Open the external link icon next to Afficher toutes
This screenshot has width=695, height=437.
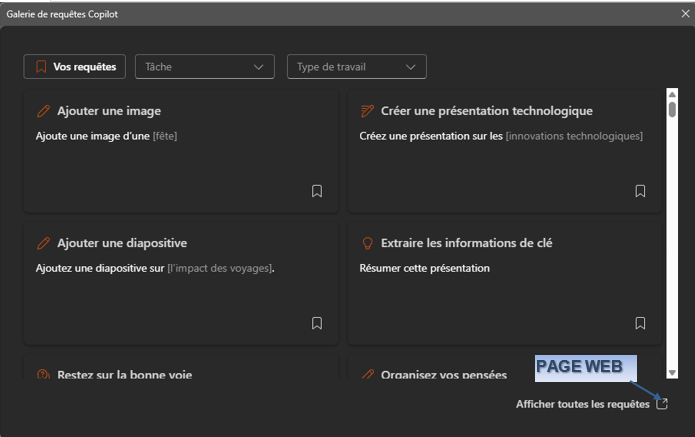click(662, 404)
